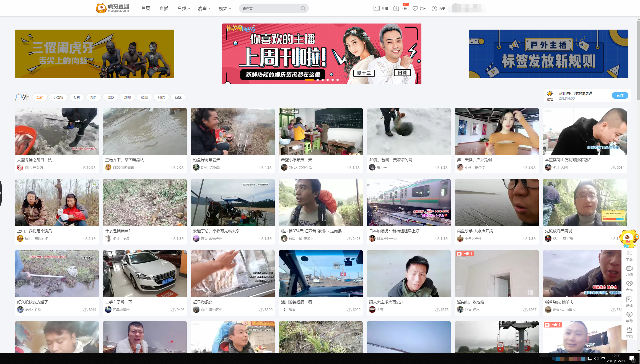Click the blue 预订 reserve button

(x=620, y=96)
